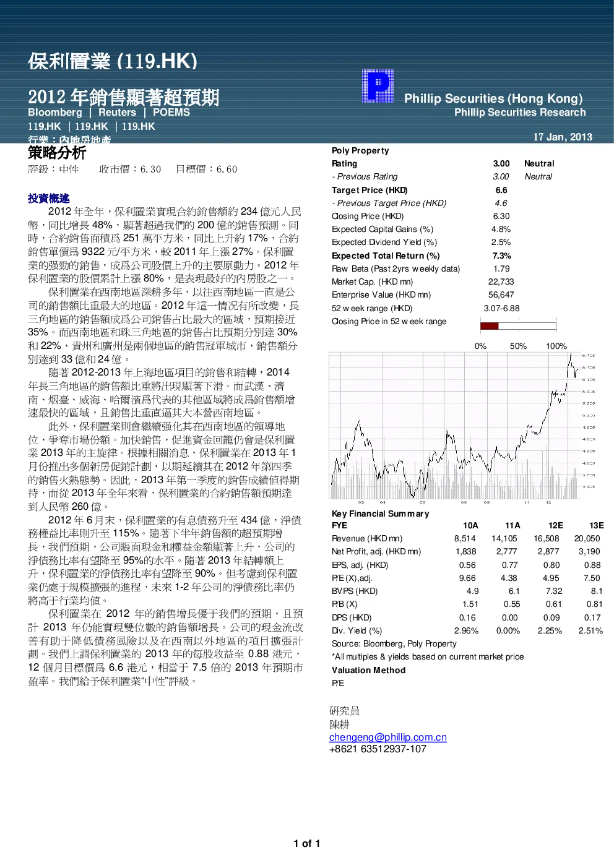Click the 評級：中性 rating text
614x868 pixels.
[53, 169]
